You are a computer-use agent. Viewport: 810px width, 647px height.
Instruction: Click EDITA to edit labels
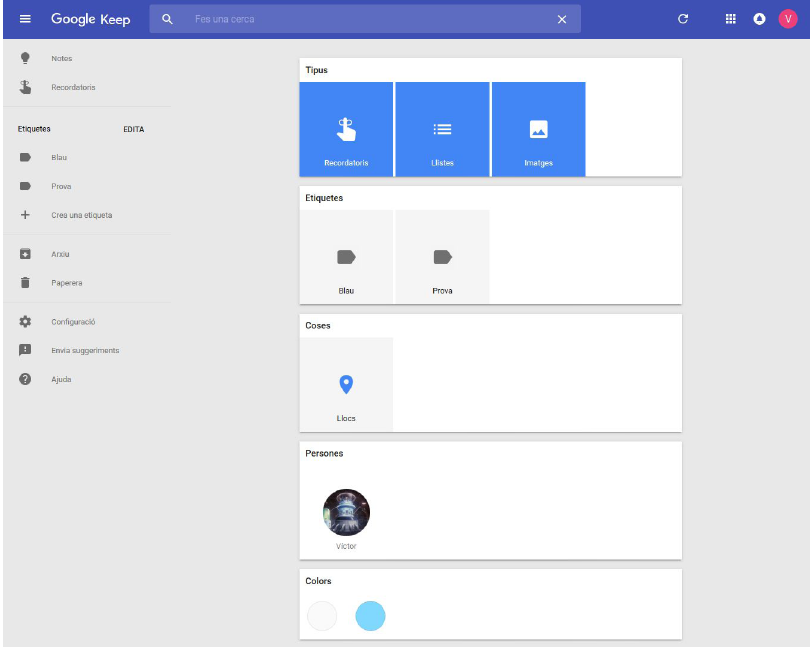(x=133, y=129)
